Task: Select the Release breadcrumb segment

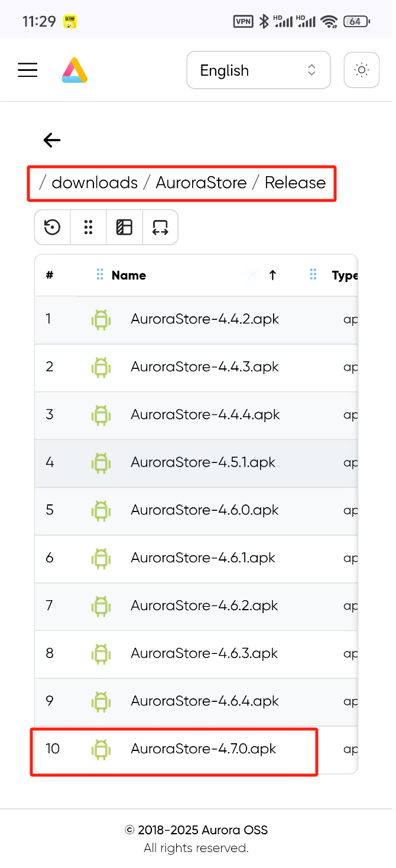Action: (295, 183)
